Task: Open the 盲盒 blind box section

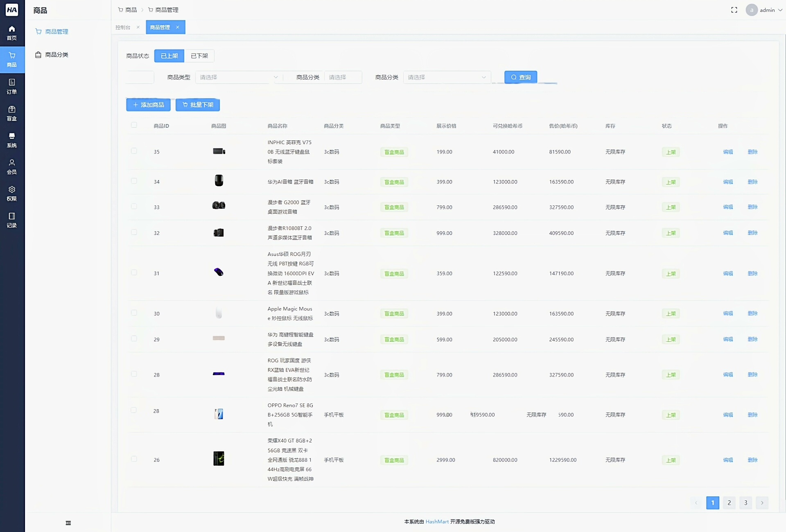Action: pos(12,113)
